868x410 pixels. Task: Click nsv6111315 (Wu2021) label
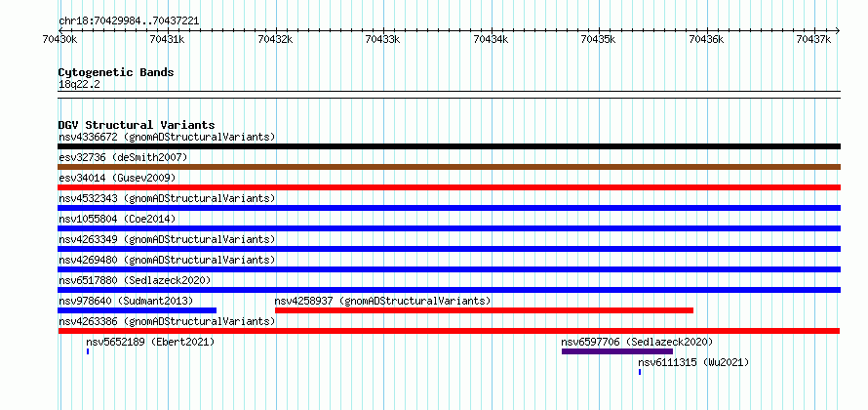(x=693, y=362)
